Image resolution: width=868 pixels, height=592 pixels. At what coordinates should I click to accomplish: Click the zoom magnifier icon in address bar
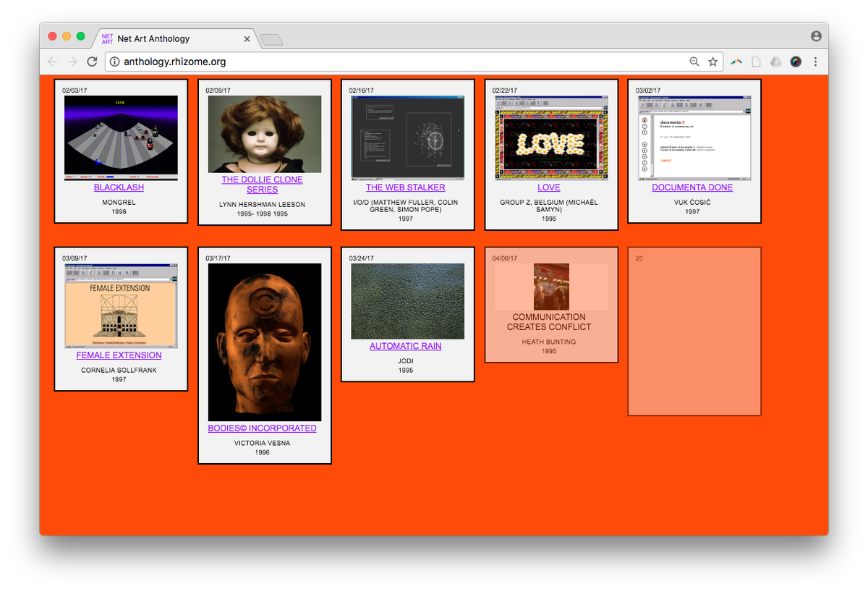pyautogui.click(x=694, y=62)
